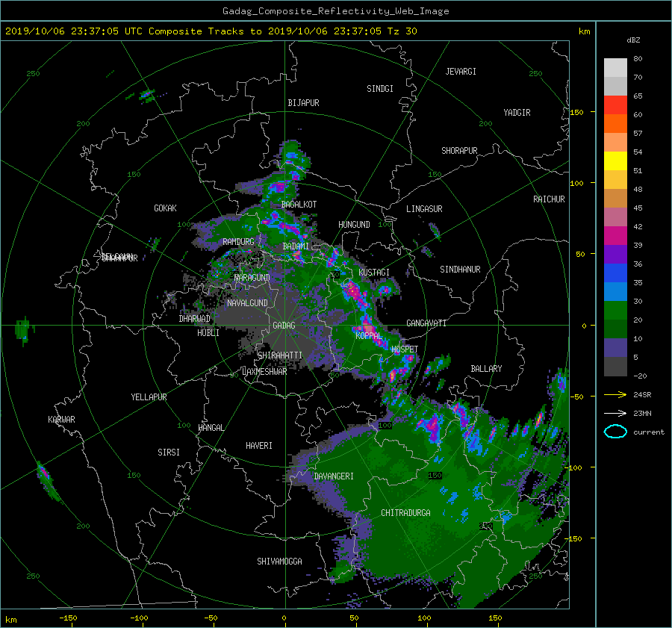Image resolution: width=672 pixels, height=628 pixels.
Task: Click the DHARWAD city label
Action: click(195, 319)
